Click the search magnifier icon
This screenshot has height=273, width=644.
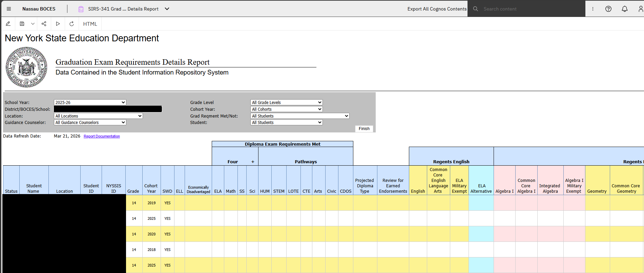click(476, 9)
